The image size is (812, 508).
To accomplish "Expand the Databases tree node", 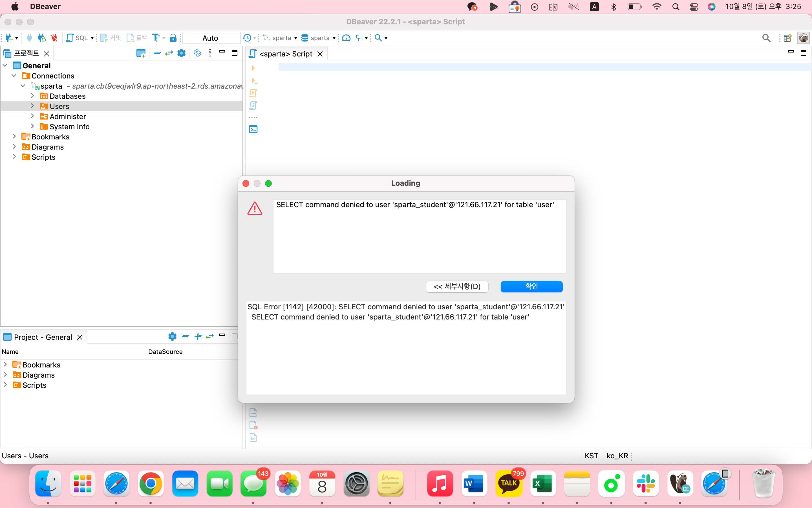I will tap(32, 96).
